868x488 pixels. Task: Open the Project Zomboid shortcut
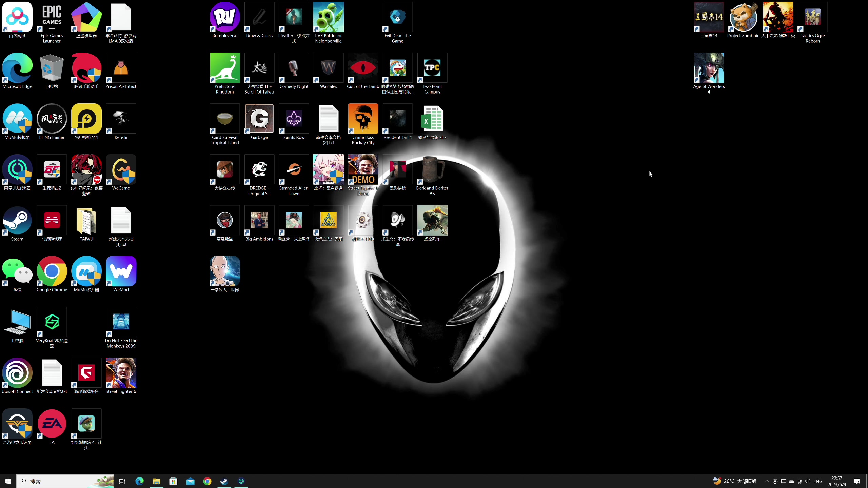[744, 20]
